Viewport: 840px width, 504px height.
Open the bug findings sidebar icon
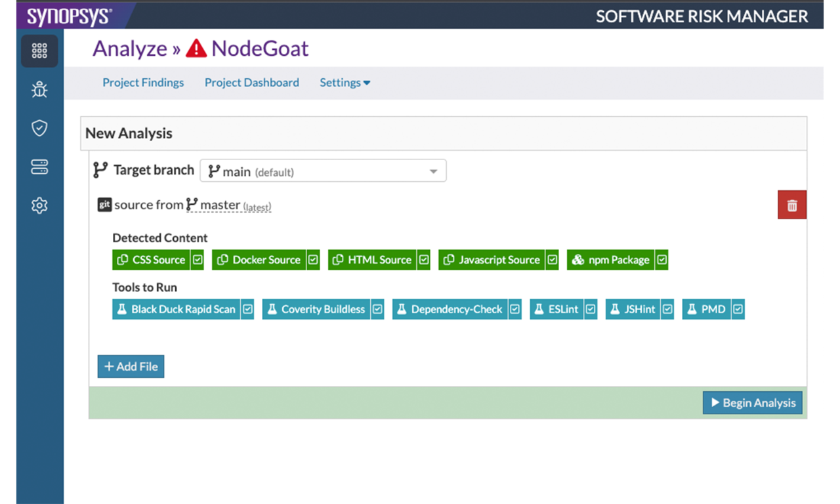click(x=39, y=90)
